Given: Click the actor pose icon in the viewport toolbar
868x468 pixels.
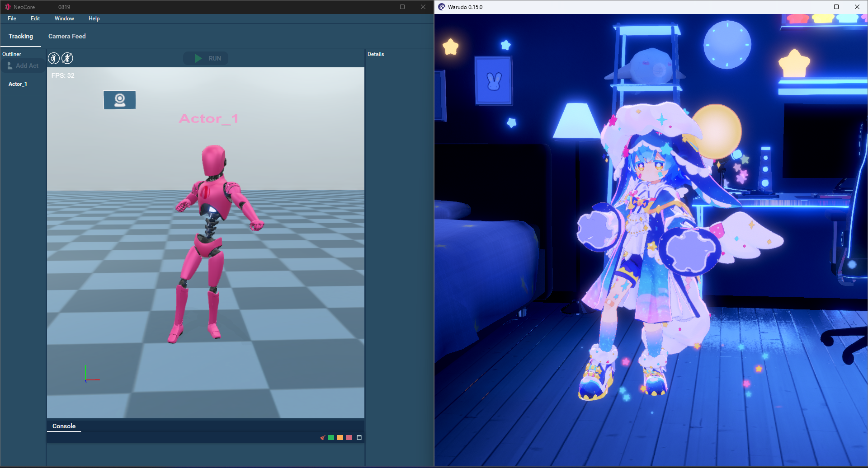Looking at the screenshot, I should click(x=54, y=58).
